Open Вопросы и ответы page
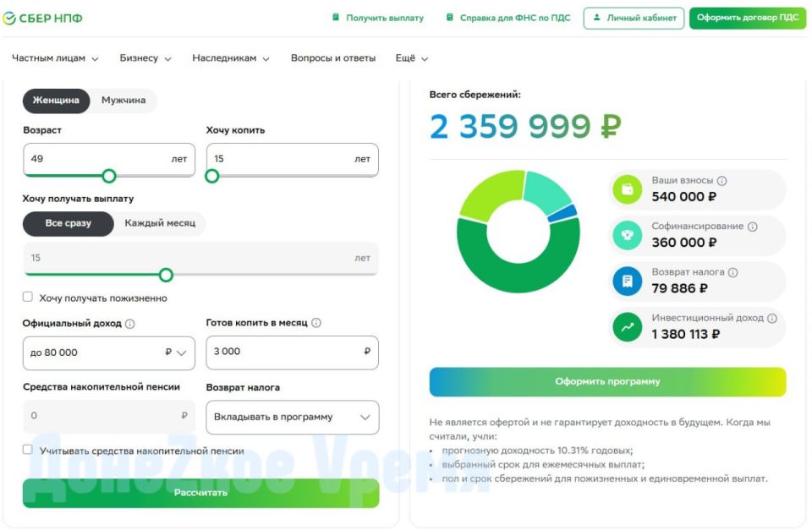This screenshot has height=530, width=812. click(x=332, y=58)
